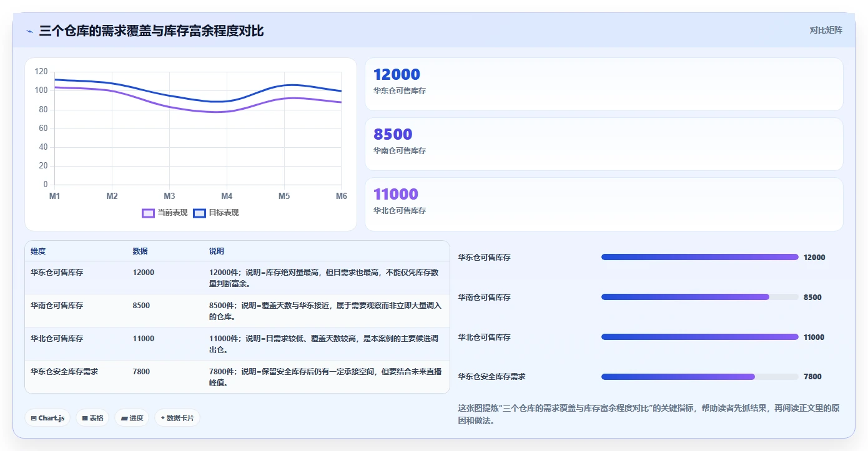Image resolution: width=868 pixels, height=451 pixels.
Task: Click the 120 y-axis label
Action: (x=41, y=72)
